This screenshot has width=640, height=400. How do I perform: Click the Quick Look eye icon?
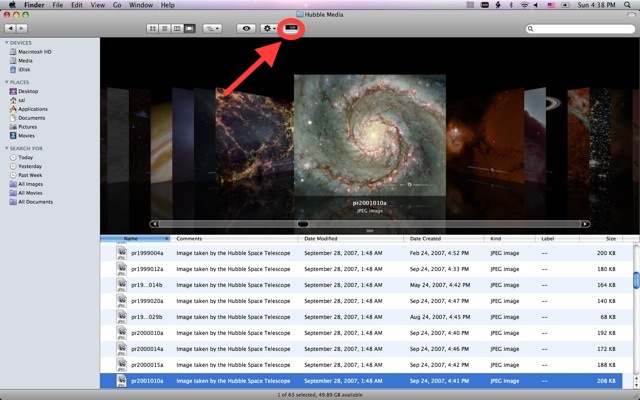pyautogui.click(x=246, y=29)
